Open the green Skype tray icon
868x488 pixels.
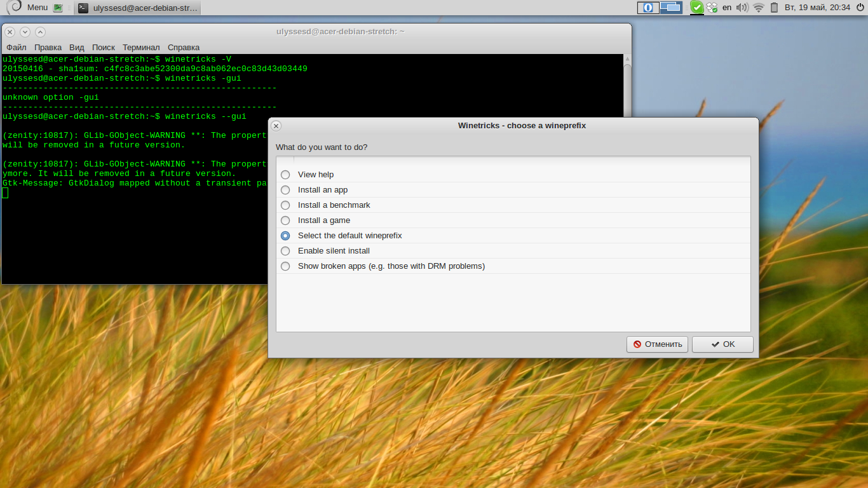click(x=697, y=8)
